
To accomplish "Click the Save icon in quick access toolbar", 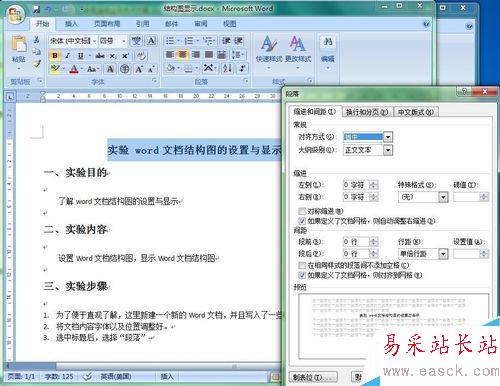I will (x=36, y=10).
